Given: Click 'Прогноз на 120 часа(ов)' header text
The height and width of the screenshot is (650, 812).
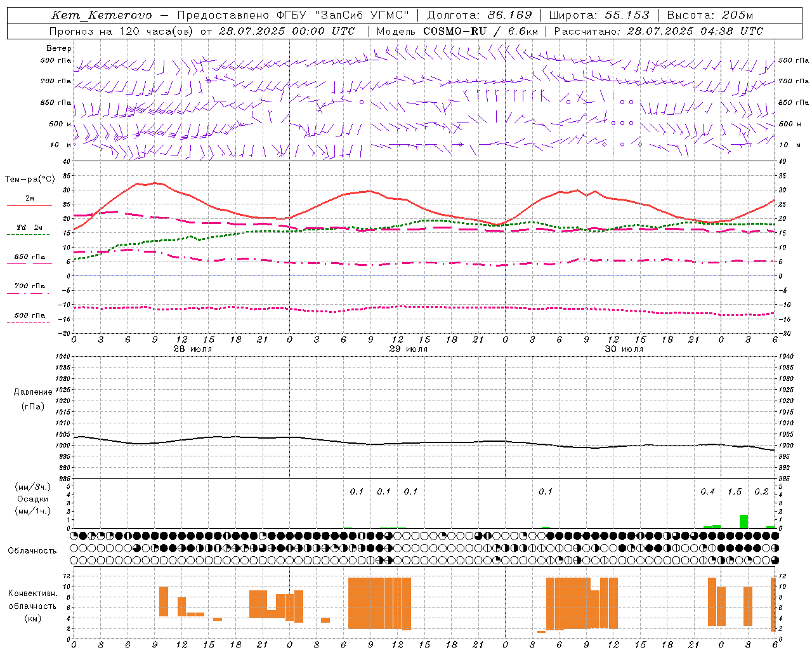Looking at the screenshot, I should tap(122, 31).
